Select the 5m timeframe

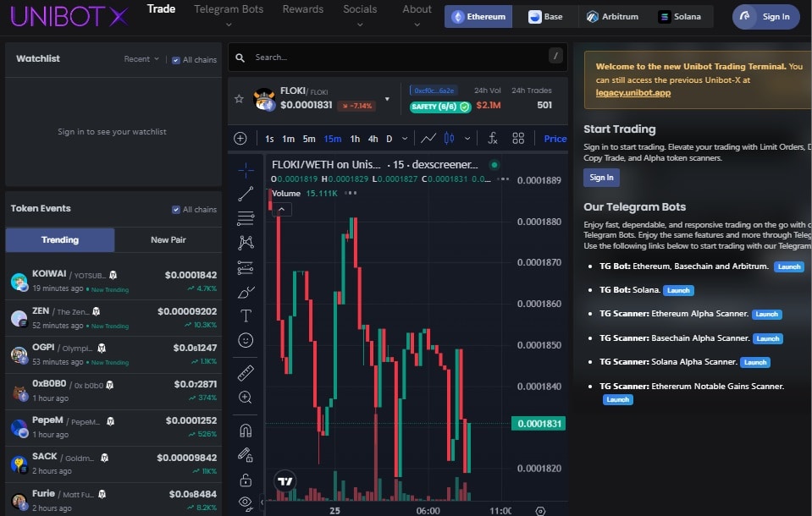click(x=309, y=139)
